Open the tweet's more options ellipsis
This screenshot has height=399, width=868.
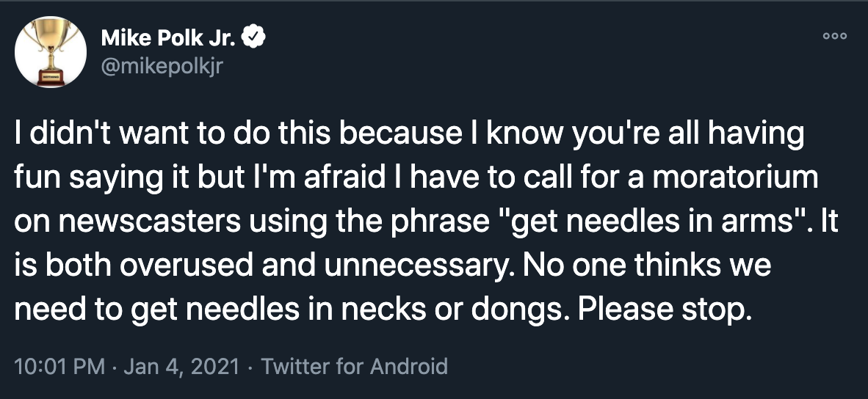834,36
